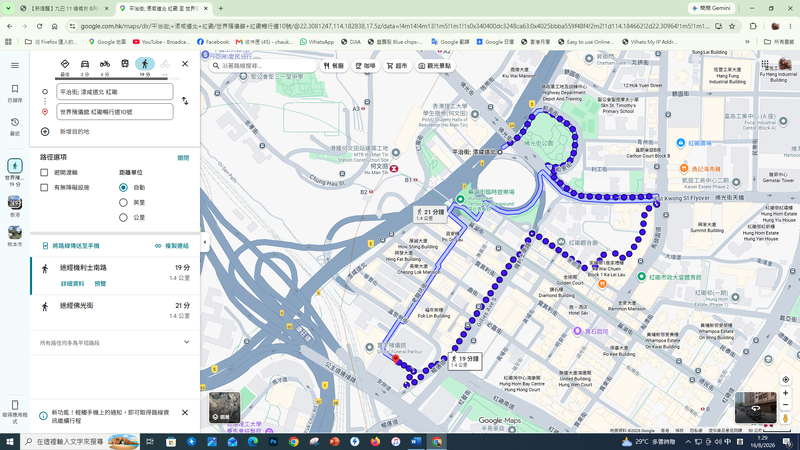The image size is (800, 450).
Task: Open the Facebook bookmark
Action: click(213, 42)
